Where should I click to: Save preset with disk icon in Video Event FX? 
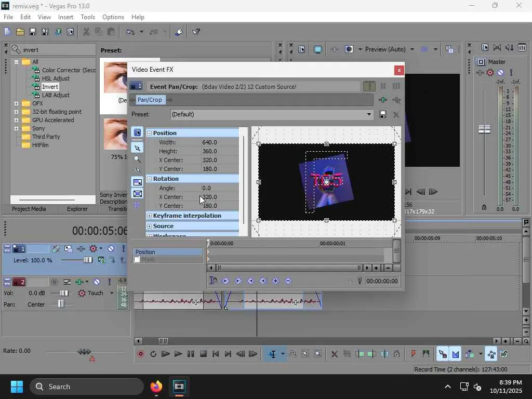click(383, 115)
